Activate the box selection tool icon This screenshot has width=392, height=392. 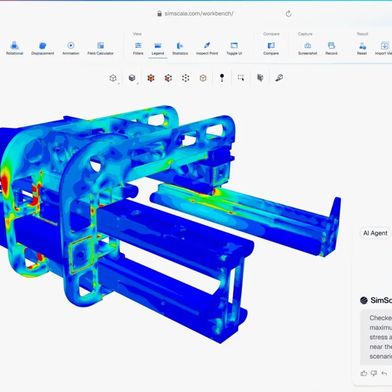pyautogui.click(x=241, y=78)
